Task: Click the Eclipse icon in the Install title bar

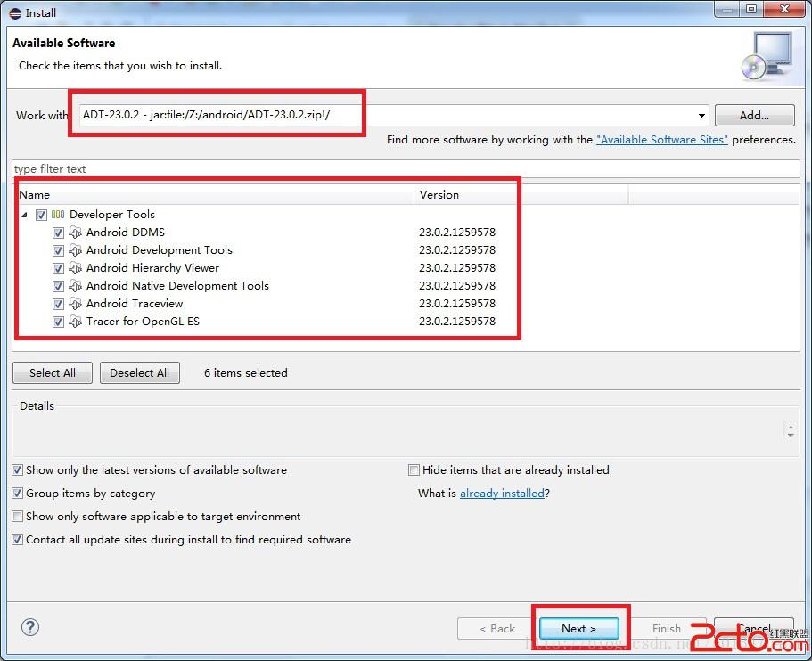Action: [x=15, y=13]
